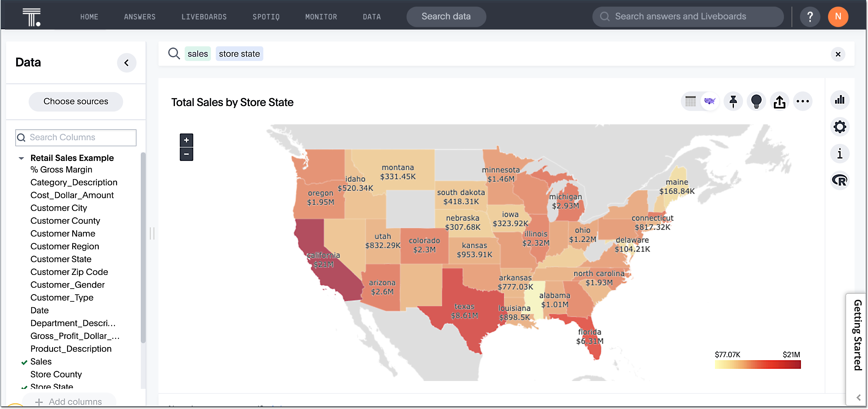
Task: Open the SPOTIQ navigation menu
Action: click(266, 16)
